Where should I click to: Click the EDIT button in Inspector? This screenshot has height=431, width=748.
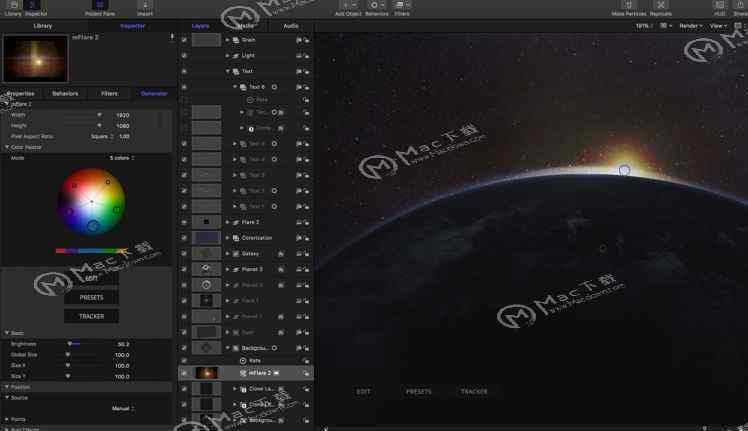pyautogui.click(x=92, y=278)
